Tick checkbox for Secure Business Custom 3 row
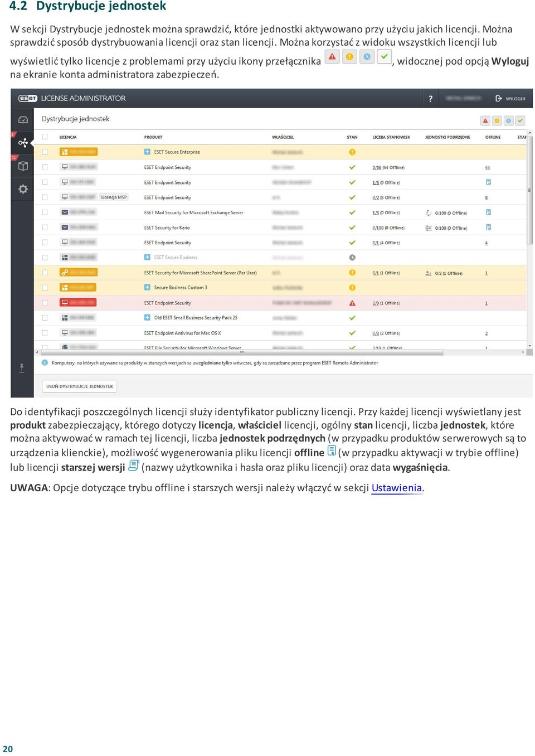 [45, 288]
